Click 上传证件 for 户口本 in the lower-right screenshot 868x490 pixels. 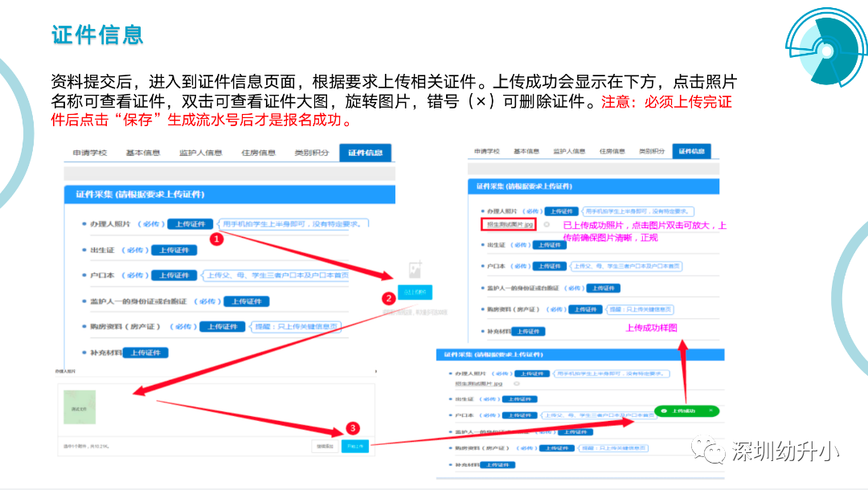[520, 415]
